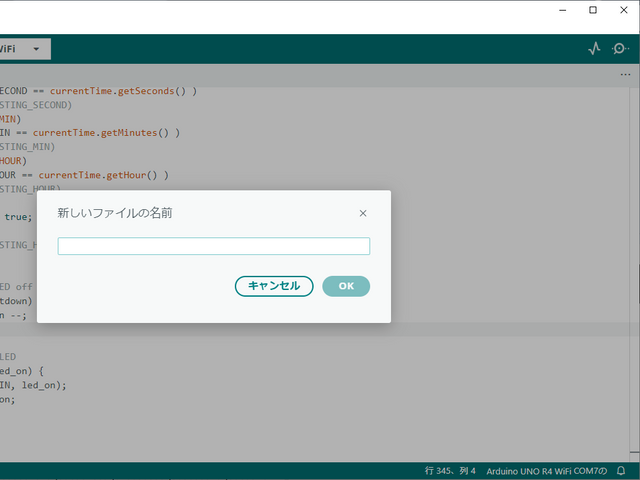Open the three-dot tab options menu
The image size is (640, 480).
click(x=625, y=75)
